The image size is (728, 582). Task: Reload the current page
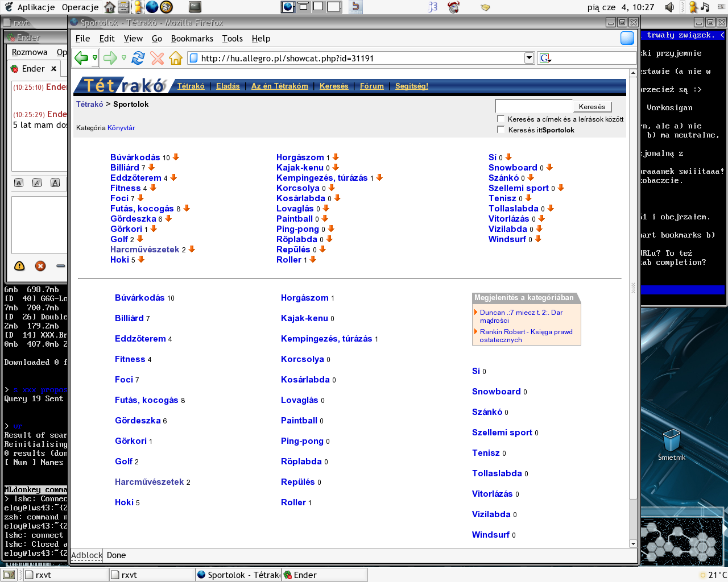point(138,58)
